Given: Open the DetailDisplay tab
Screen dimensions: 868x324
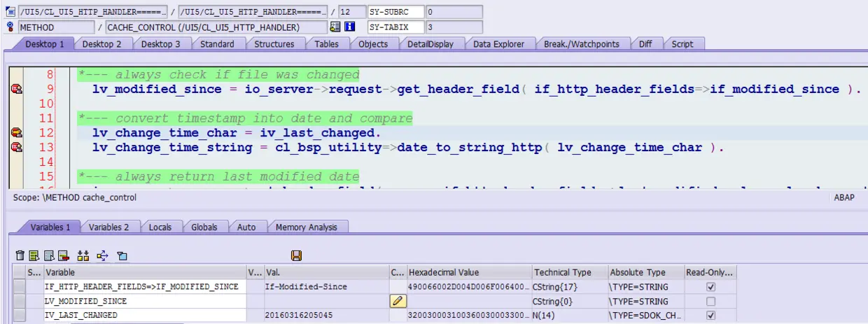Looking at the screenshot, I should tap(430, 43).
